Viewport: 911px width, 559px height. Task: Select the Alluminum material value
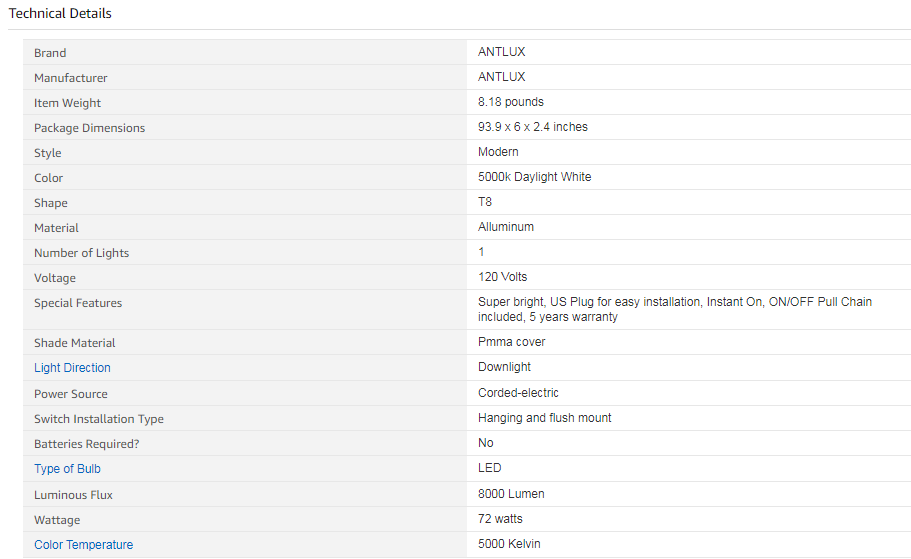pos(505,227)
